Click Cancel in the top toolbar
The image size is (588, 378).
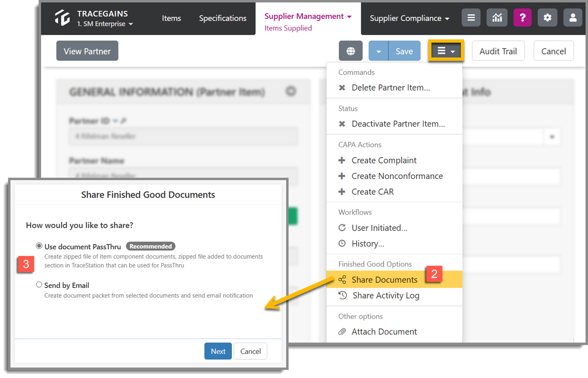point(553,51)
